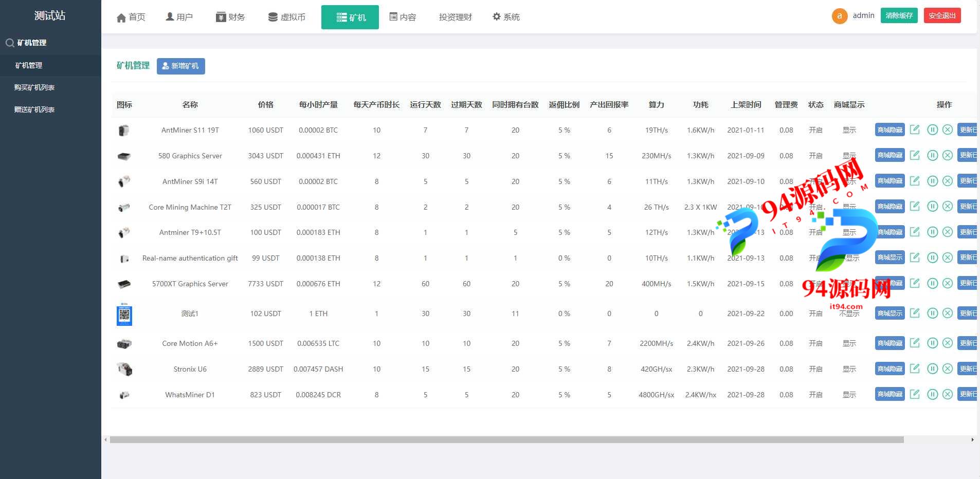Pause the 测试1 miner

[x=932, y=312]
